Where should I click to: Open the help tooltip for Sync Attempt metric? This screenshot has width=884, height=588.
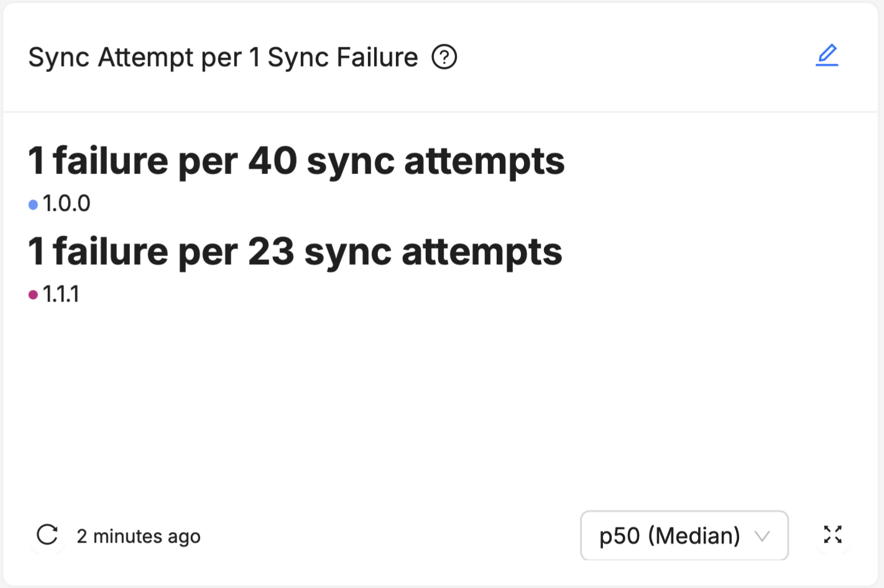pyautogui.click(x=444, y=57)
